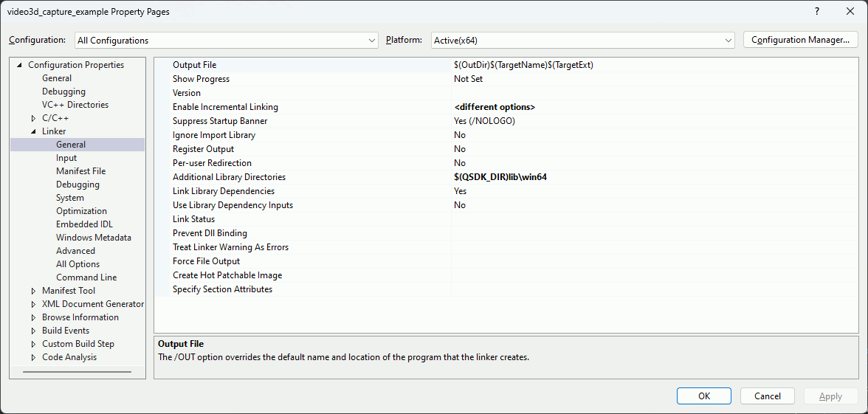The width and height of the screenshot is (868, 414).
Task: Open the Linker System page
Action: 69,198
